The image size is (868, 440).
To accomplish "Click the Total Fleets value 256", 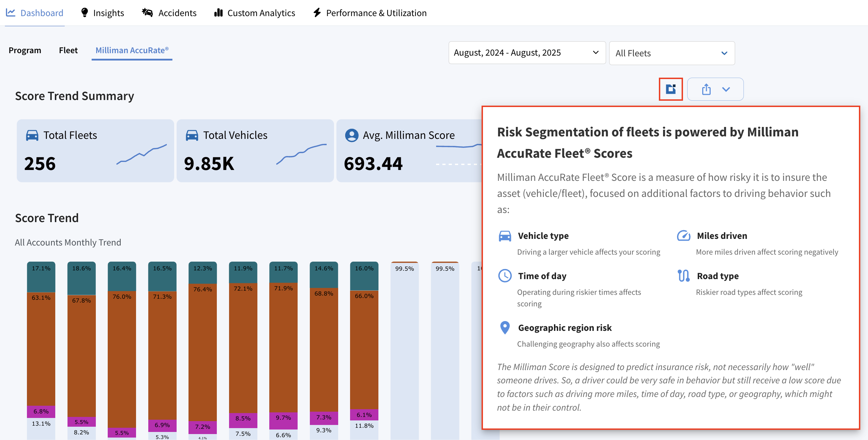I will pyautogui.click(x=40, y=164).
